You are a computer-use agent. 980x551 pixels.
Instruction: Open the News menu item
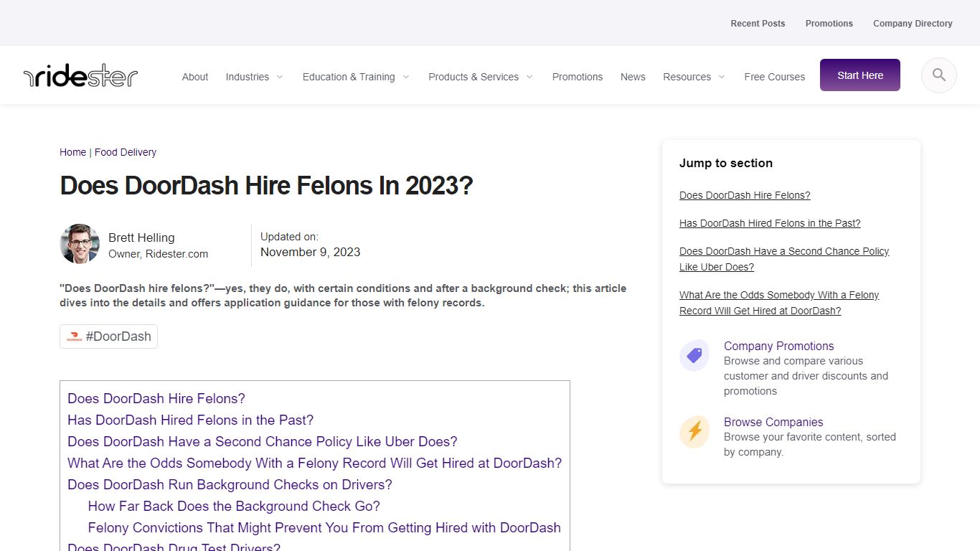point(633,77)
